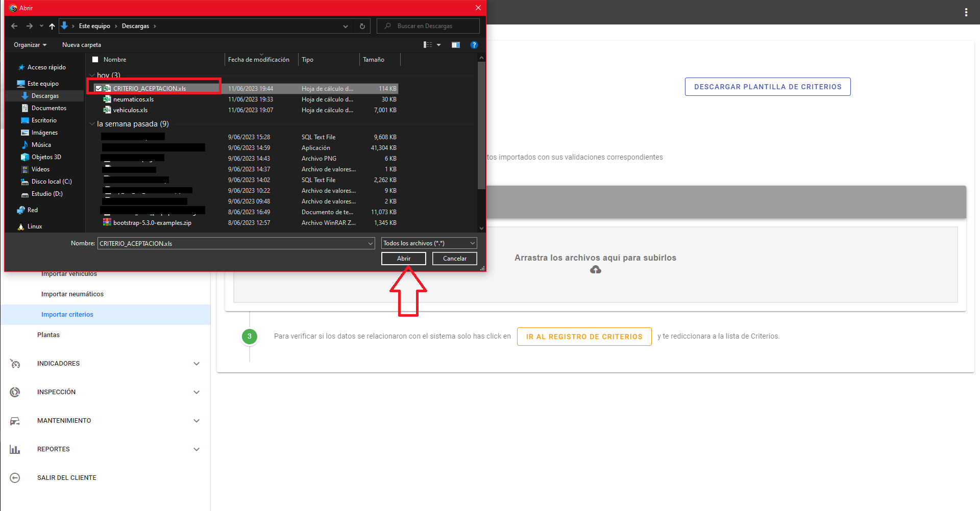
Task: Open Importar neumáticos in the sidebar
Action: (72, 294)
